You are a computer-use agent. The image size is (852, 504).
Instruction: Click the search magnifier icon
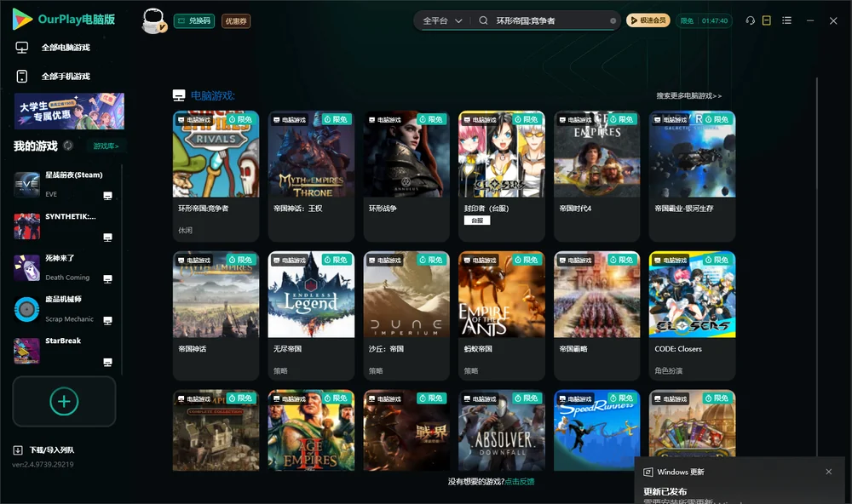point(483,20)
